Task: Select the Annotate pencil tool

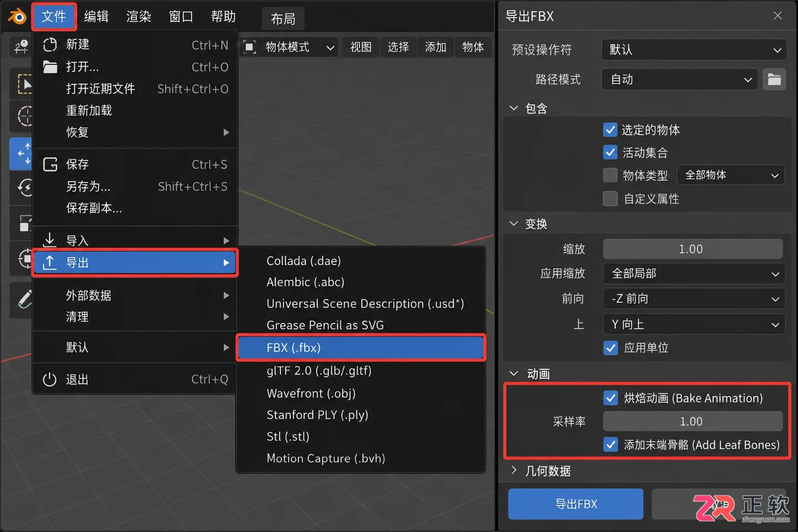Action: [22, 299]
